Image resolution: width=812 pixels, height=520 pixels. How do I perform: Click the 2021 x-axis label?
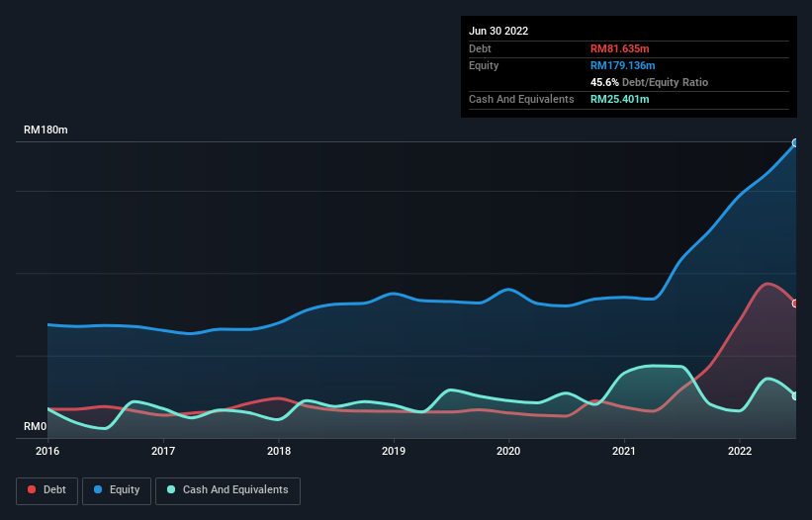[x=624, y=451]
